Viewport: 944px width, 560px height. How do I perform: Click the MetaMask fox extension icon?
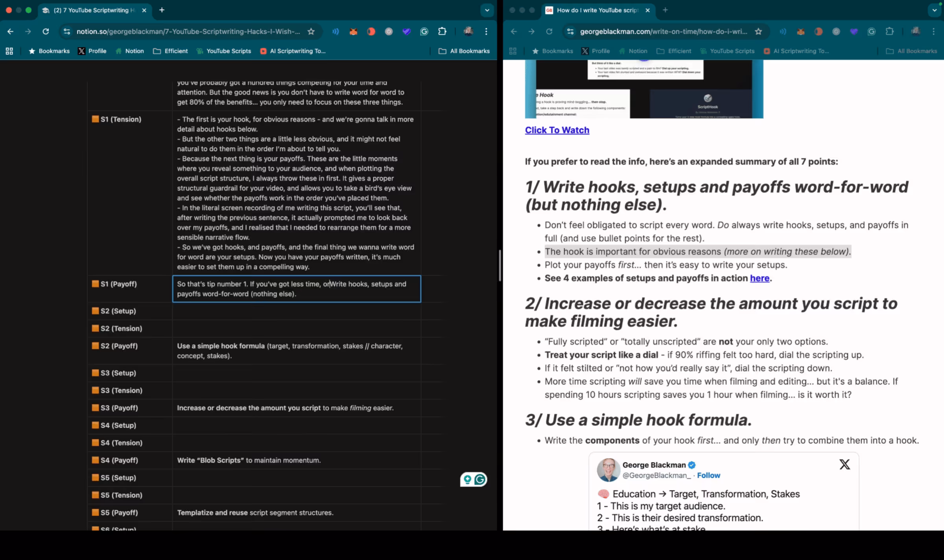(x=353, y=31)
